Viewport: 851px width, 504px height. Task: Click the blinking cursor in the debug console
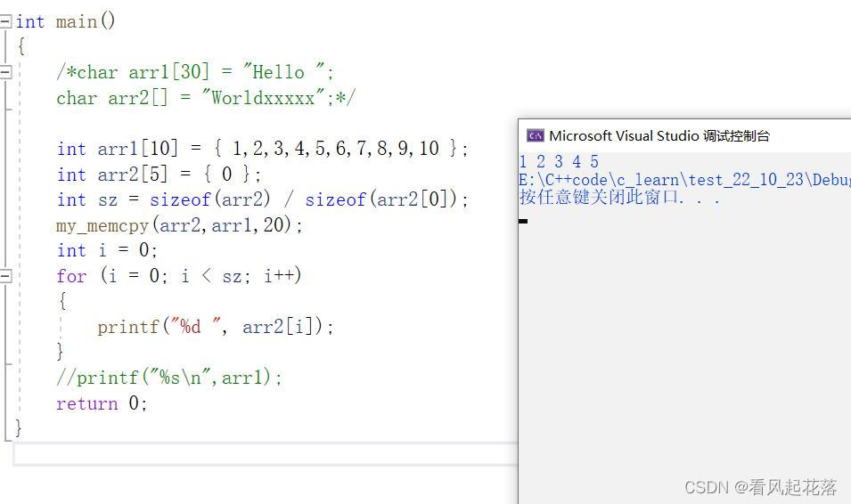[x=523, y=222]
